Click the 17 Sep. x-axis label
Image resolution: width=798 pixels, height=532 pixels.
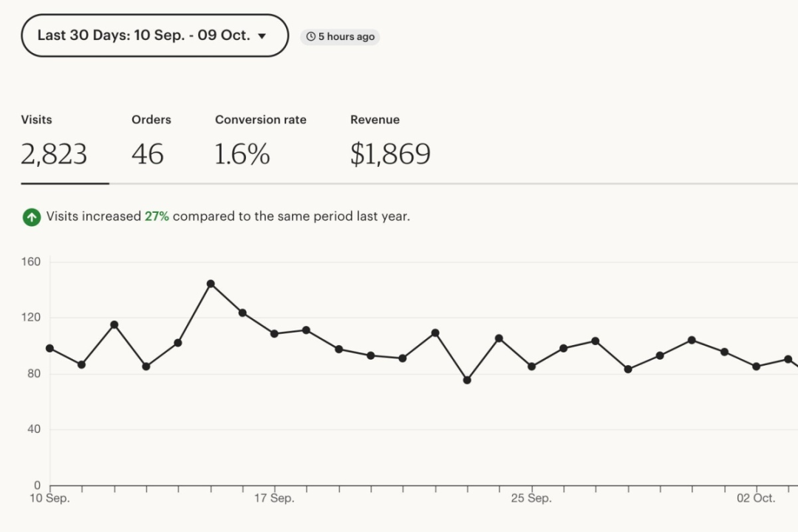(x=274, y=498)
